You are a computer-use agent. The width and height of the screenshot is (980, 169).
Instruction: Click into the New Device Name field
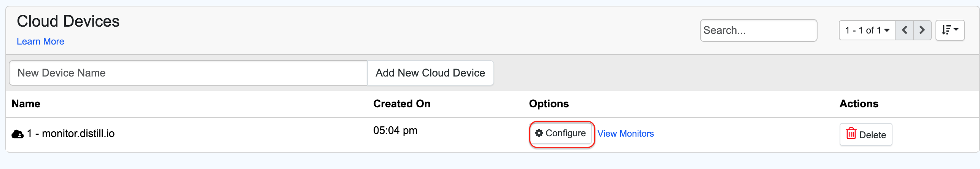pos(188,73)
